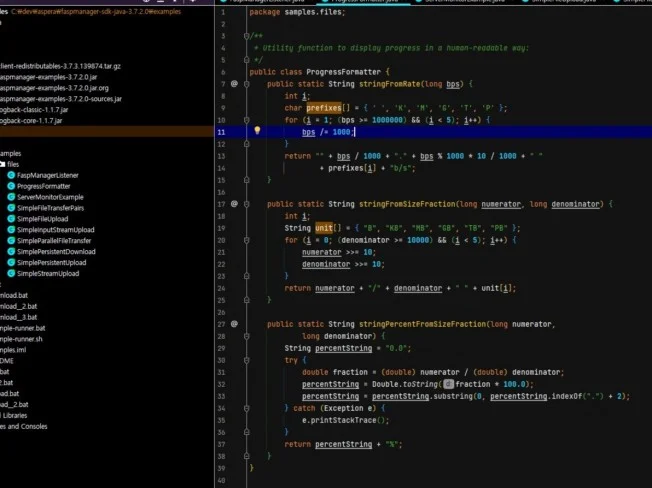The height and width of the screenshot is (488, 652).
Task: Click the highlighted prefixes variable on line 9
Action: coord(324,108)
